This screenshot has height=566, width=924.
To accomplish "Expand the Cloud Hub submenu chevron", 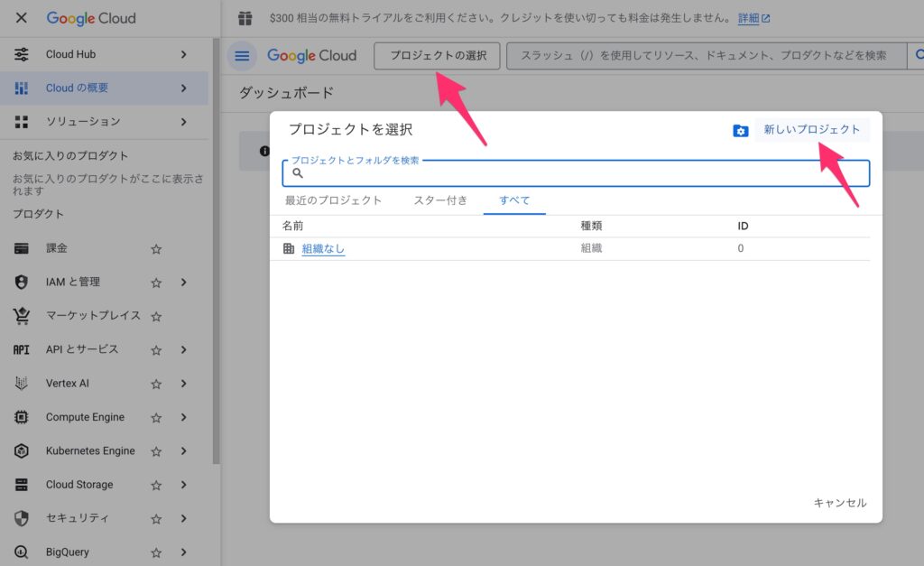I will (183, 54).
